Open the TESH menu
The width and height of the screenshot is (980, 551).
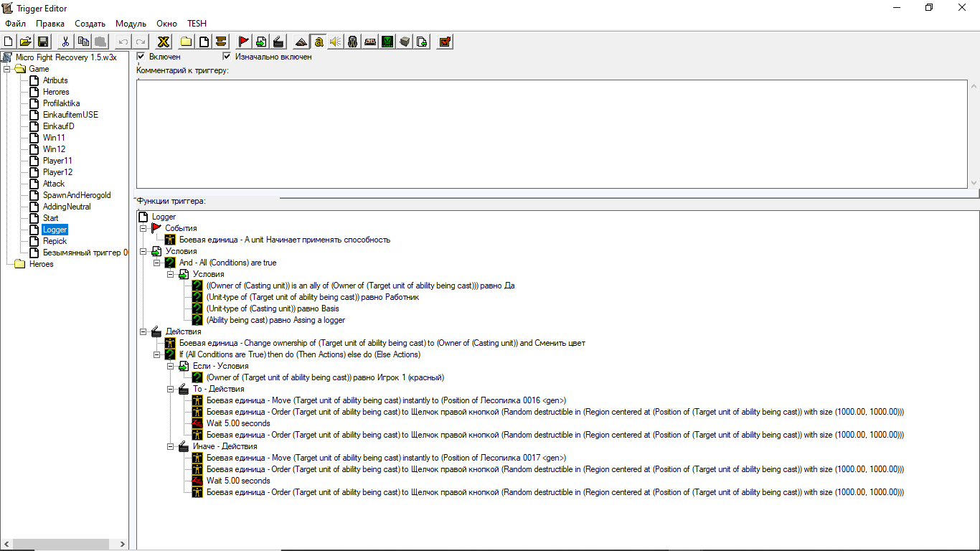click(x=197, y=24)
